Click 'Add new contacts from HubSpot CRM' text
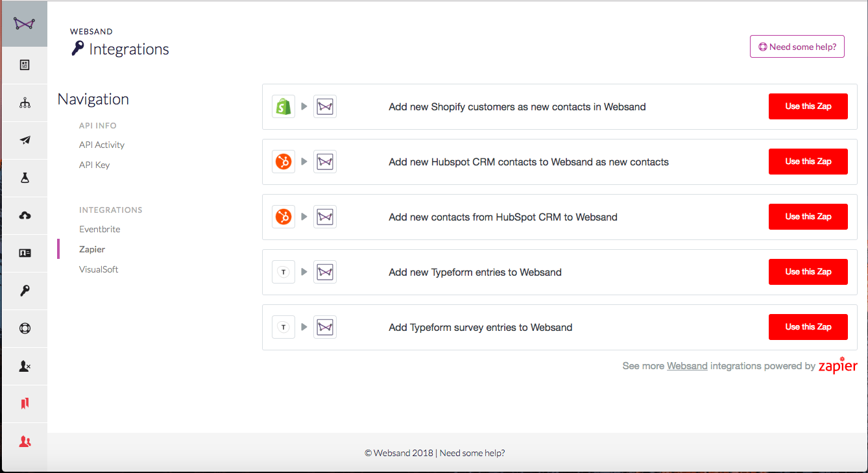Screen dimensions: 868x473 tap(503, 217)
